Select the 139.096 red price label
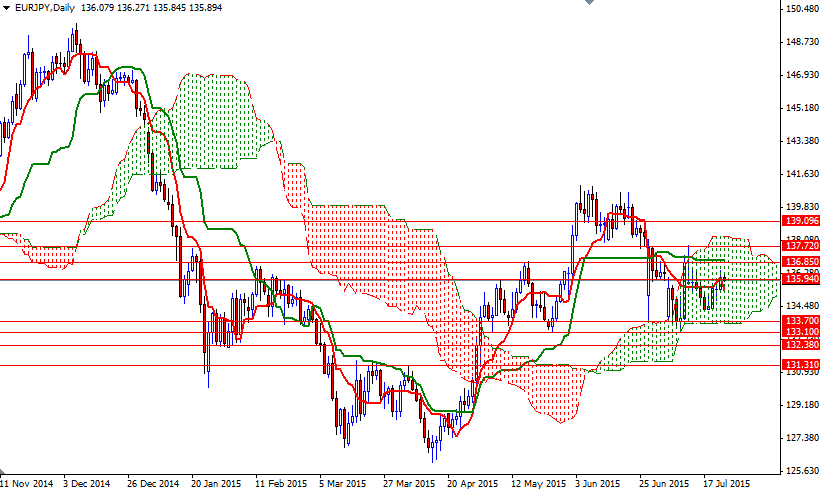 (x=800, y=221)
